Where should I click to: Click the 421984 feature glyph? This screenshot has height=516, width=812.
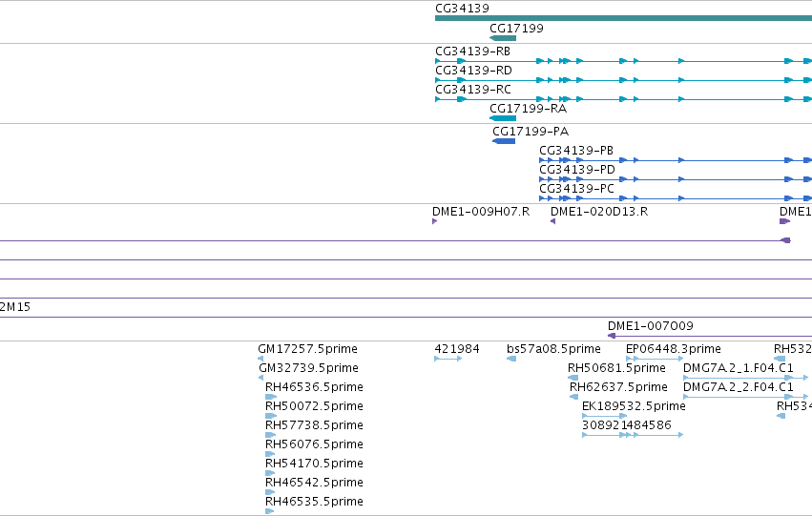coord(448,359)
